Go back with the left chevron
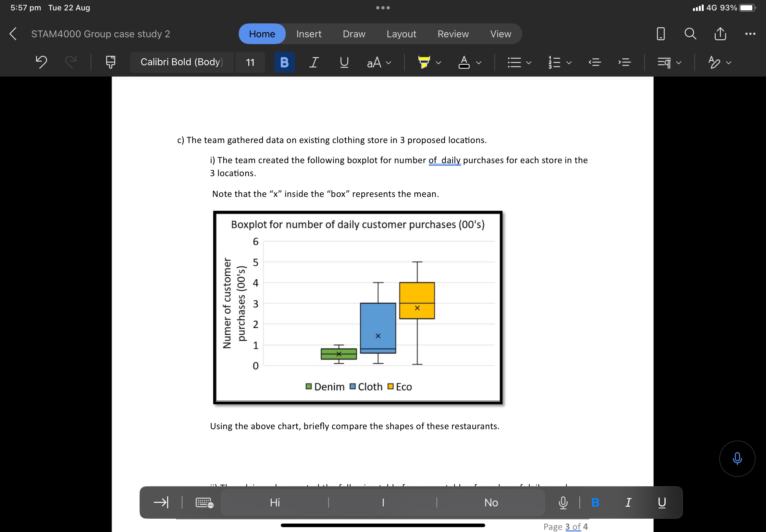This screenshot has height=532, width=766. pos(13,34)
